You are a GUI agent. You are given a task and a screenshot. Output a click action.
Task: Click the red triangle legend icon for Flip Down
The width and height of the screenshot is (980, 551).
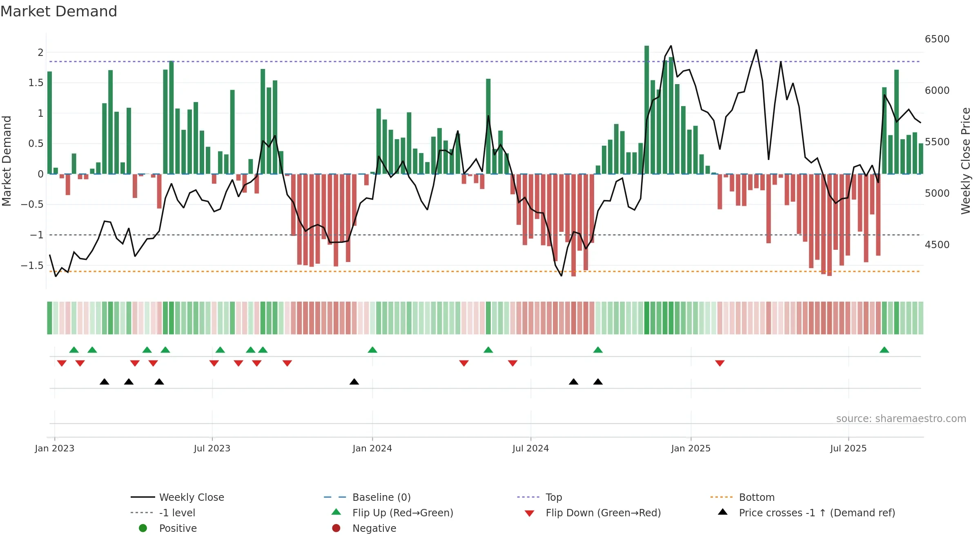point(530,513)
